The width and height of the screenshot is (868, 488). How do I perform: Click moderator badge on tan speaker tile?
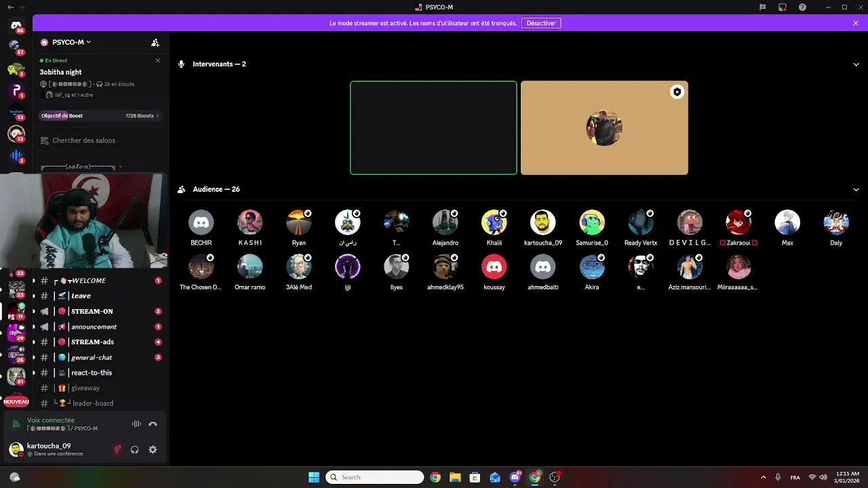pos(677,92)
